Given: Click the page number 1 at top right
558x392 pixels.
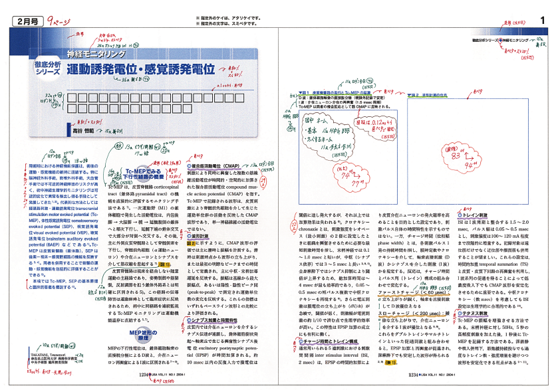Looking at the screenshot, I should (x=542, y=21).
